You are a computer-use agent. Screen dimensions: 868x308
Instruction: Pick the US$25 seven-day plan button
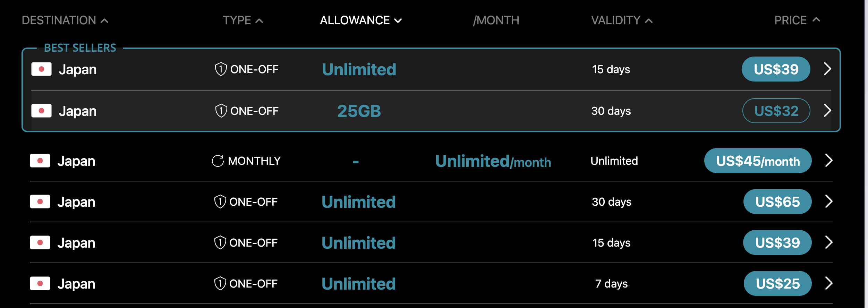[x=777, y=284]
